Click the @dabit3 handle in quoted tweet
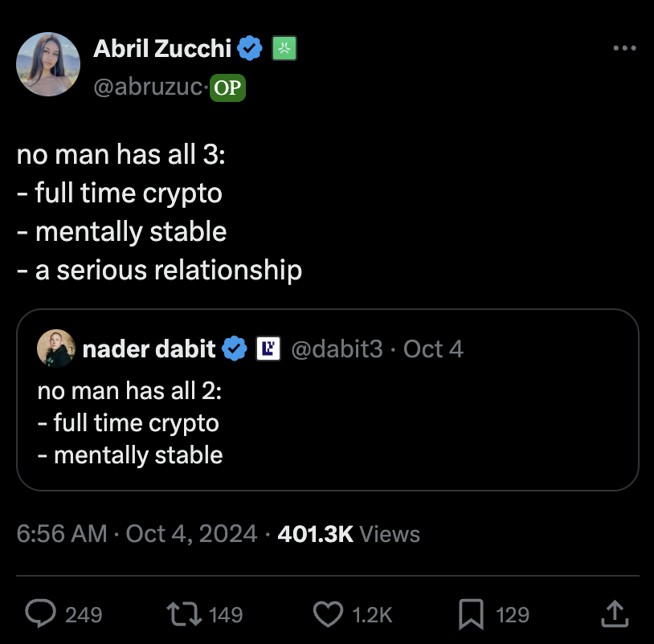The width and height of the screenshot is (654, 644). click(336, 348)
